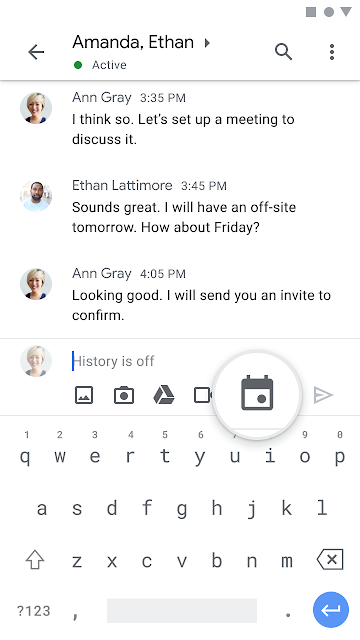Image resolution: width=360 pixels, height=640 pixels.
Task: Expand Amanda, Ethan conversation details arrow
Action: coord(207,42)
